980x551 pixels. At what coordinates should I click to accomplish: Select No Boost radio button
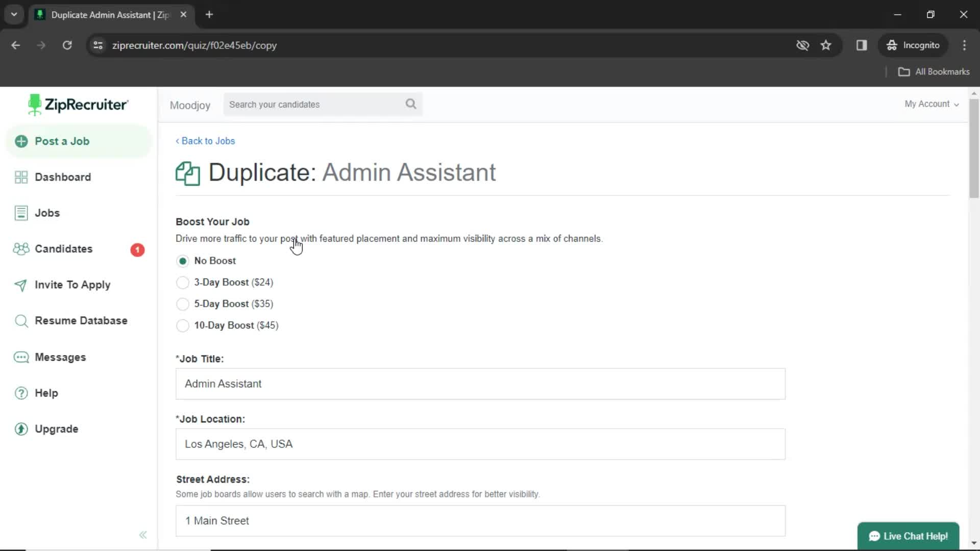182,261
